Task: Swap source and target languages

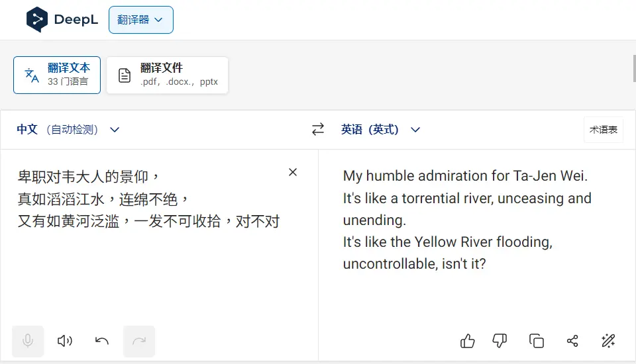Action: point(318,130)
